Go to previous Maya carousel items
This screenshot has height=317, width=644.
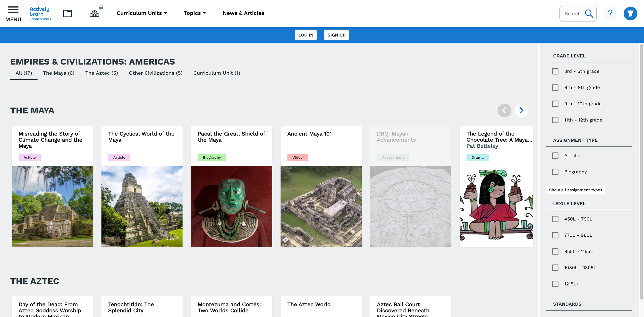[x=504, y=110]
